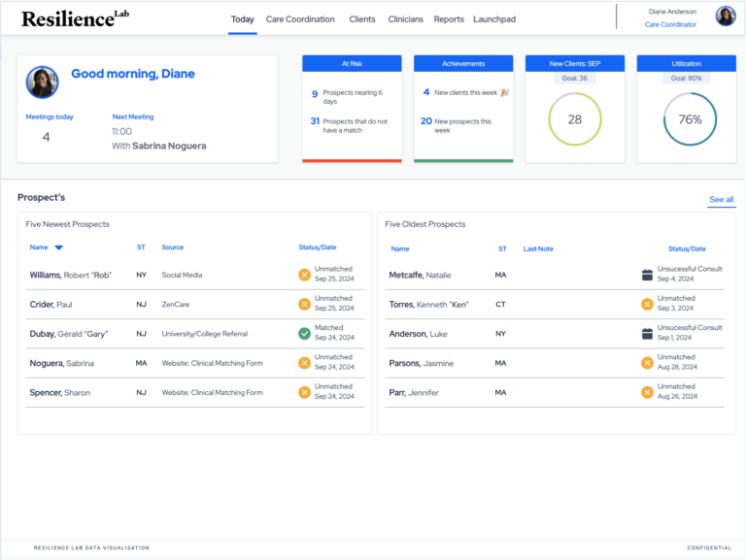The width and height of the screenshot is (746, 560).
Task: Click Care Coordinator role link
Action: [x=670, y=24]
